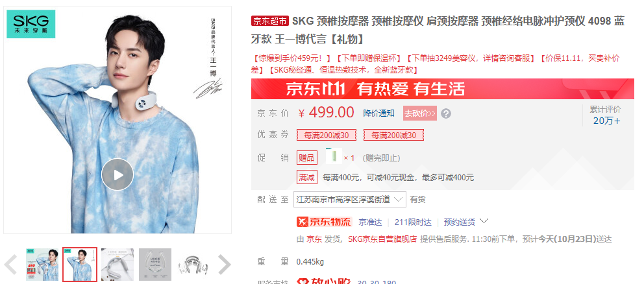Open the 20万+ cumulative reviews link

[x=606, y=121]
